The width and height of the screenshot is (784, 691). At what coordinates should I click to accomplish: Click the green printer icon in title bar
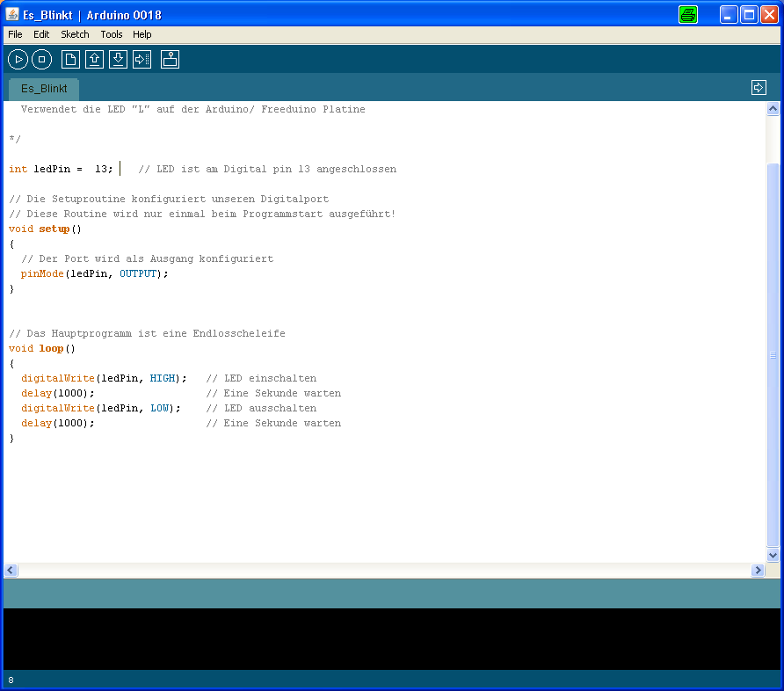[688, 14]
